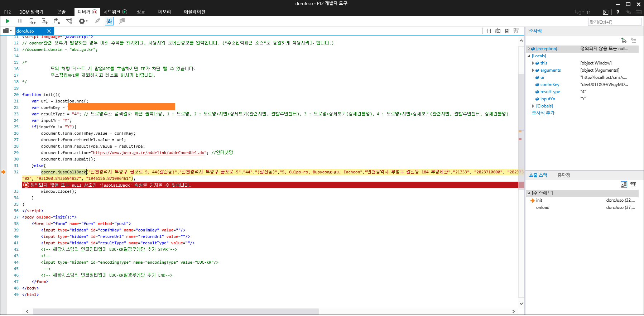Click the grayed source map icon
This screenshot has height=316, width=644.
click(x=516, y=31)
